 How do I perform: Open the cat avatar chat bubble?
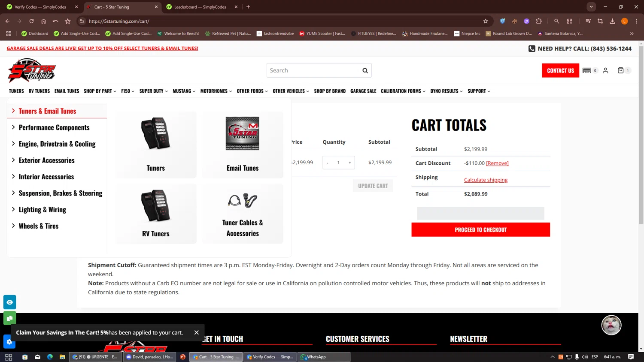pyautogui.click(x=611, y=325)
